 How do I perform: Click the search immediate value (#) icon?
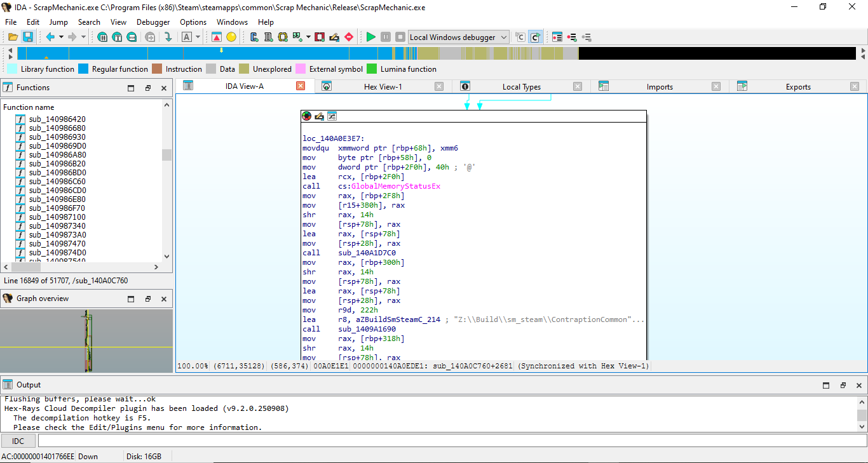(102, 37)
